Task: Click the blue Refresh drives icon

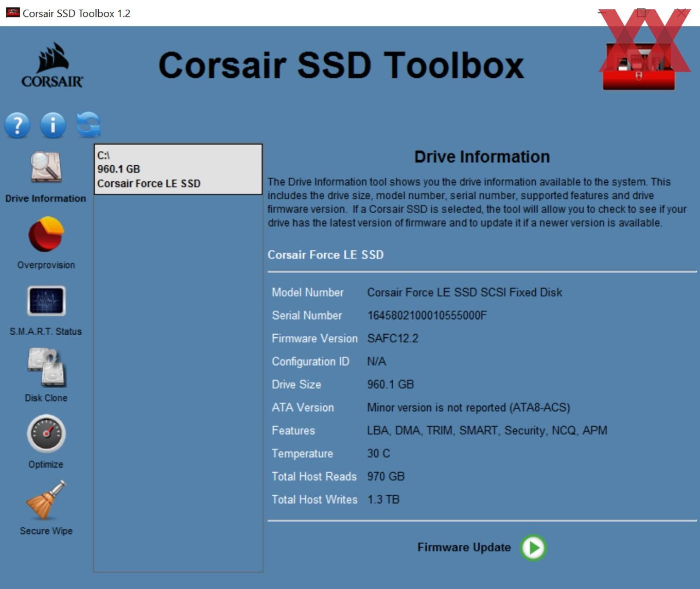Action: [89, 125]
